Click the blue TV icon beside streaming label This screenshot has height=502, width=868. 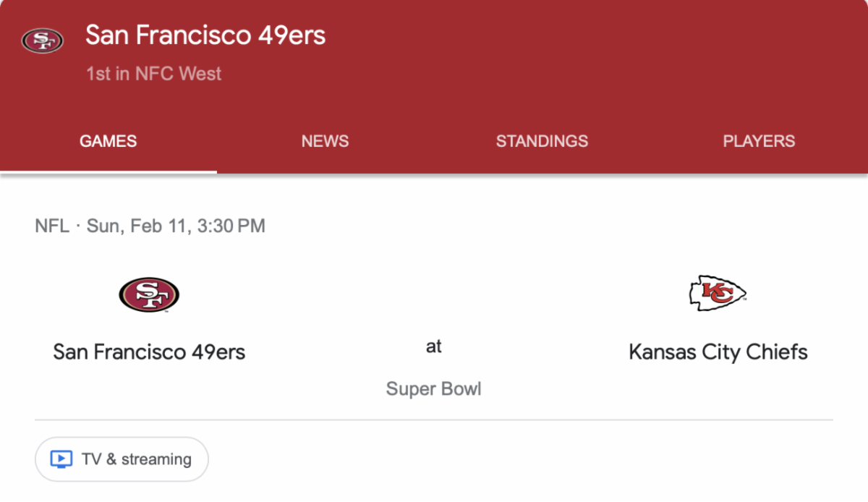coord(61,459)
